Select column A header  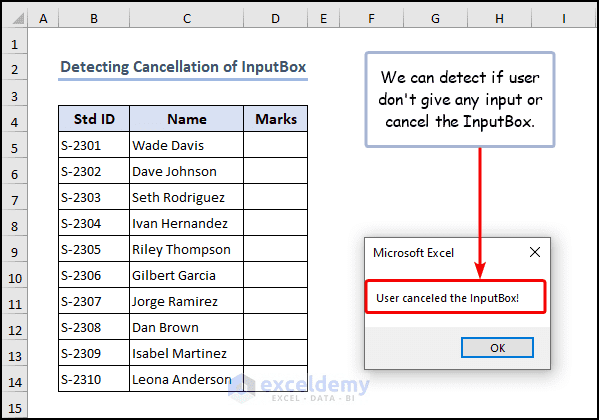(43, 18)
